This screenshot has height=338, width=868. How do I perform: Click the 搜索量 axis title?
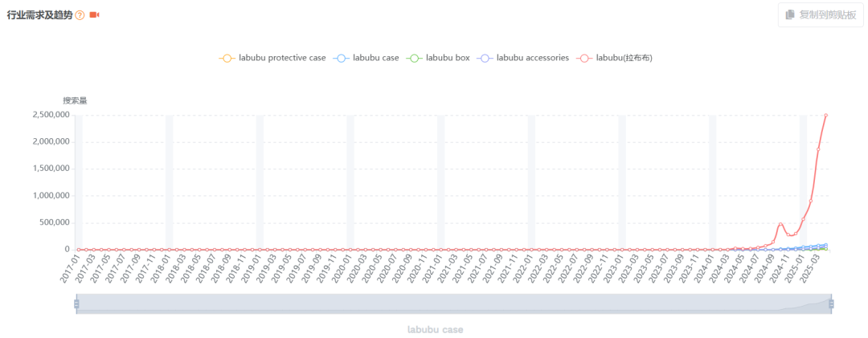(x=75, y=100)
